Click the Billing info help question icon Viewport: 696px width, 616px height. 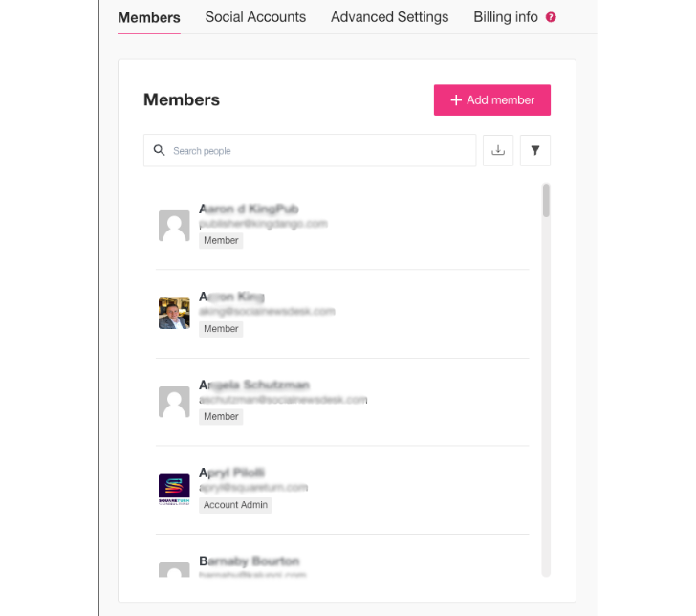pos(551,17)
